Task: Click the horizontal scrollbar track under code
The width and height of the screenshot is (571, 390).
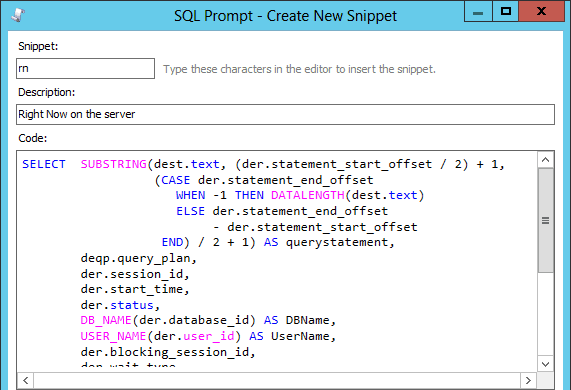Action: (277, 381)
